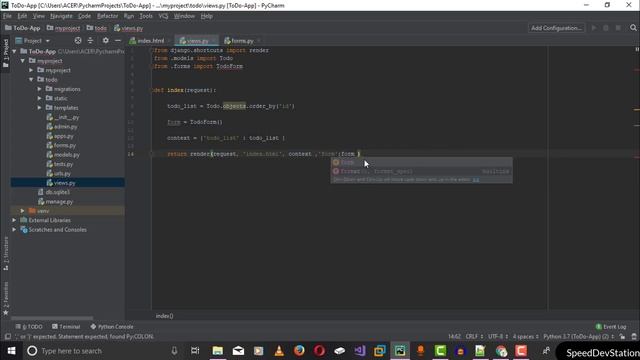
Task: Open VLC from the taskbar
Action: pyautogui.click(x=279, y=351)
